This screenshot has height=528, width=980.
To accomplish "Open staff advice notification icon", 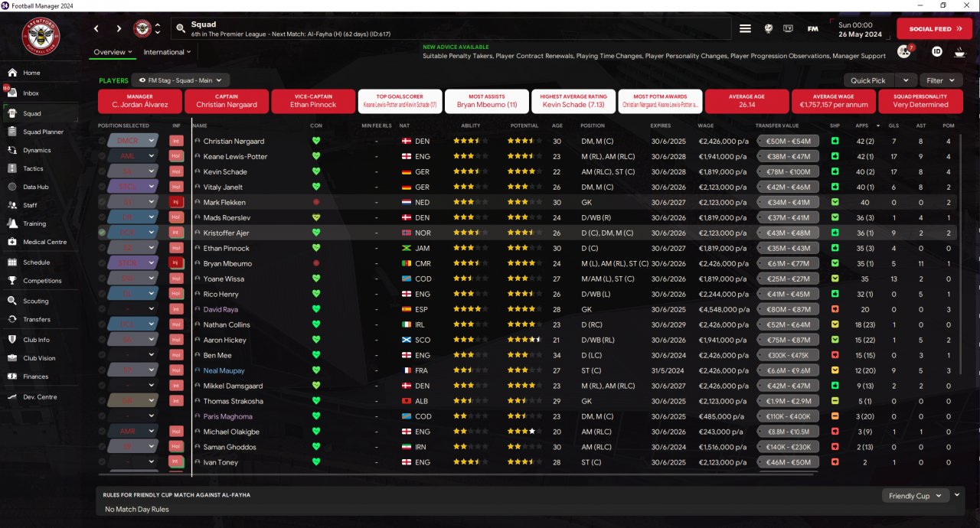I will 904,51.
